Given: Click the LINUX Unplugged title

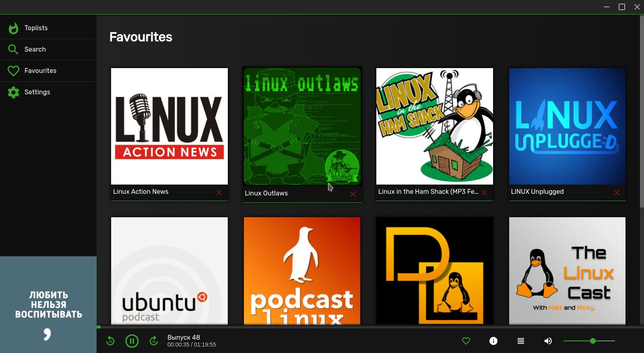Looking at the screenshot, I should point(537,192).
